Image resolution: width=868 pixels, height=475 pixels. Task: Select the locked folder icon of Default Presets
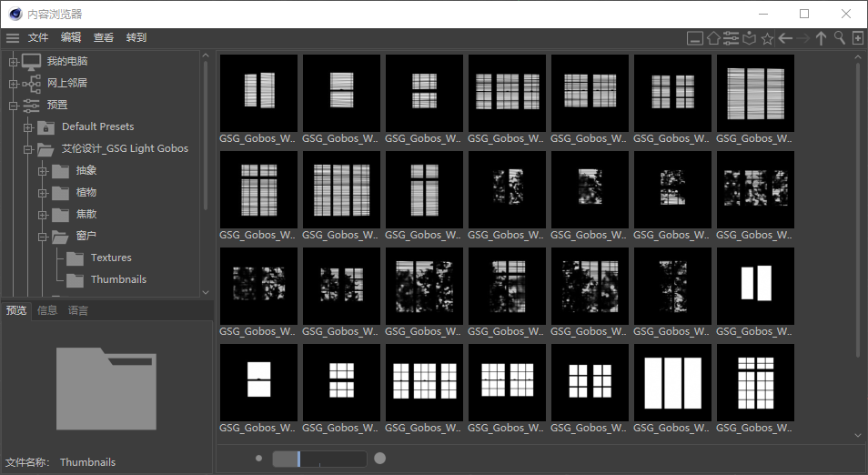click(x=45, y=127)
